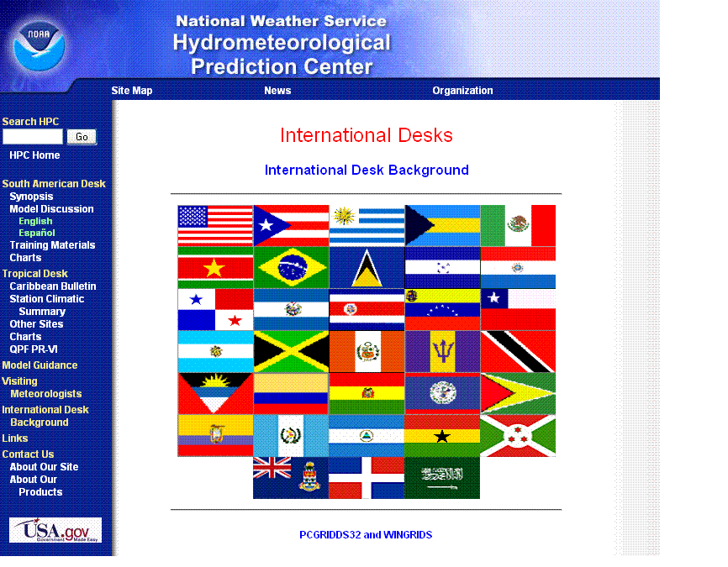This screenshot has width=728, height=567.
Task: Click the Brazil flag
Action: click(x=291, y=268)
